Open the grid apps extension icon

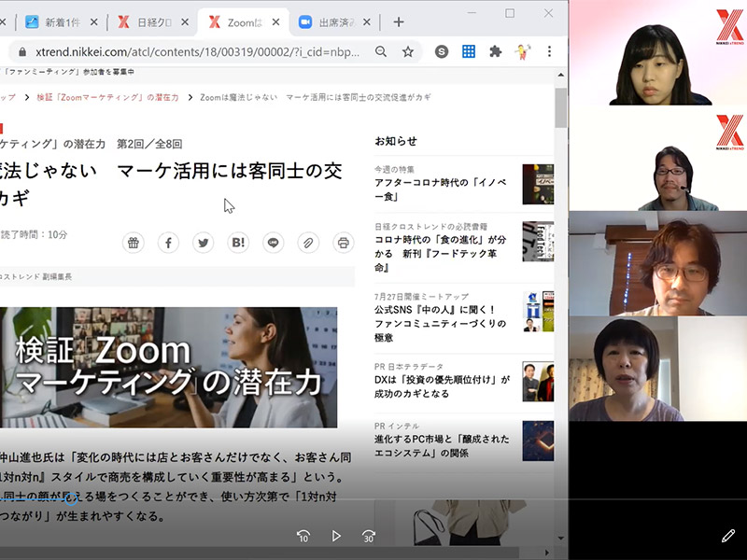(x=470, y=51)
